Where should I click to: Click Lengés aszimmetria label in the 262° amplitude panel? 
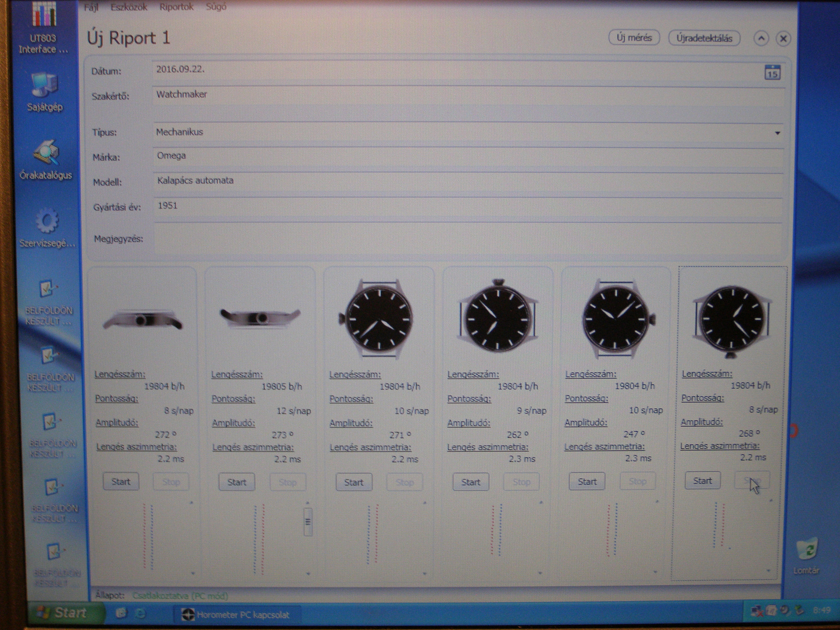(x=488, y=447)
